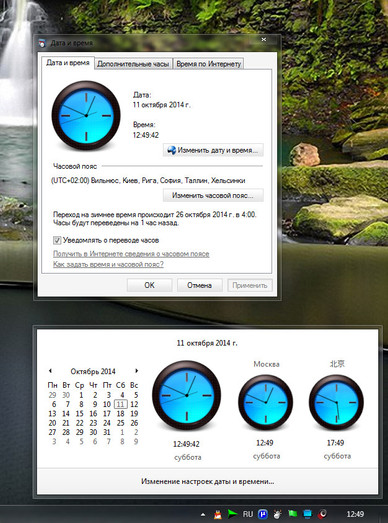Viewport: 388px width, 523px height.
Task: Choose date 23 in the calendar
Action: pyautogui.click(x=93, y=423)
